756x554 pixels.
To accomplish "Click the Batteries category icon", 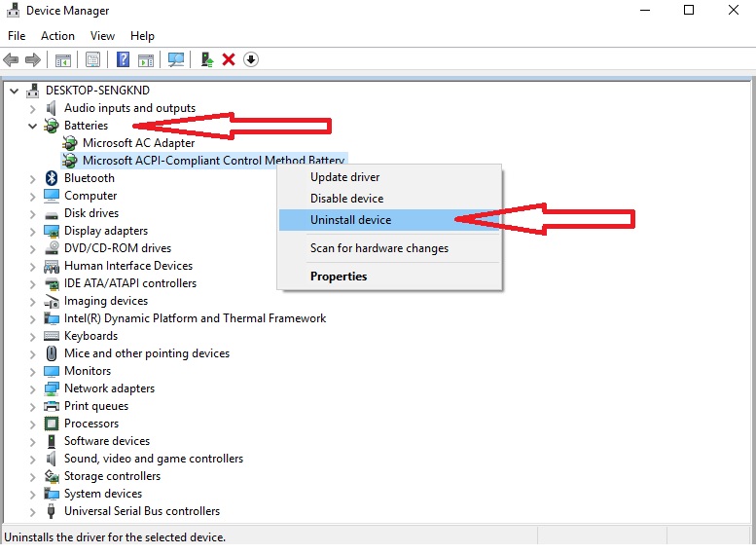I will [52, 126].
